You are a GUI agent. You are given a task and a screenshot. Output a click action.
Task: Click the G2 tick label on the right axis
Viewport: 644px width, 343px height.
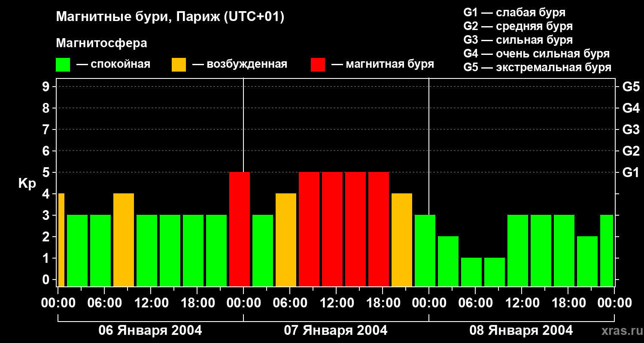631,151
